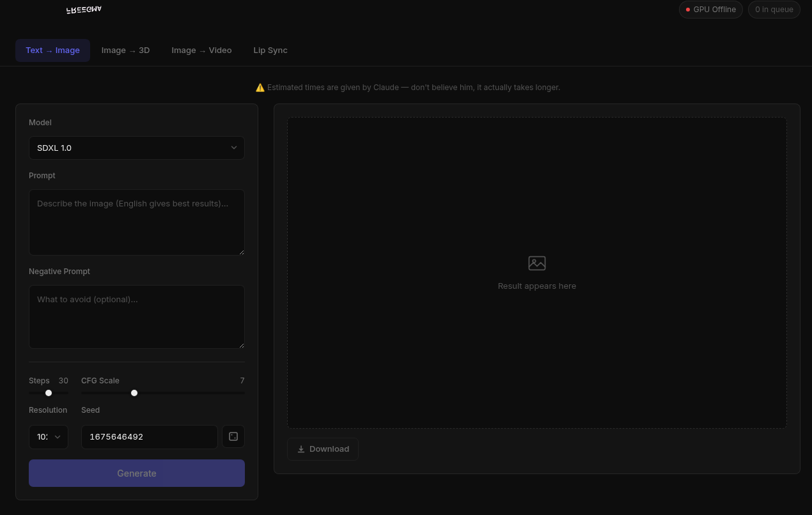The width and height of the screenshot is (812, 515).
Task: Click the CFG Scale value 7
Action: coord(242,381)
